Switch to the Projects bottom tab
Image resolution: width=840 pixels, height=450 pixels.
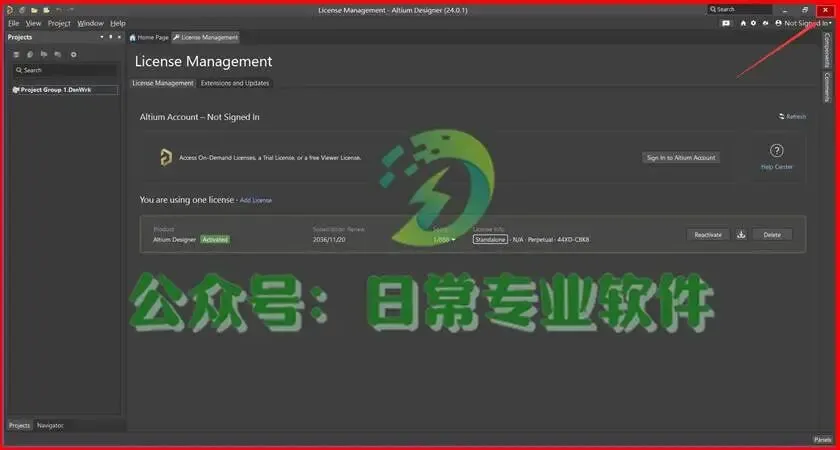pyautogui.click(x=20, y=425)
